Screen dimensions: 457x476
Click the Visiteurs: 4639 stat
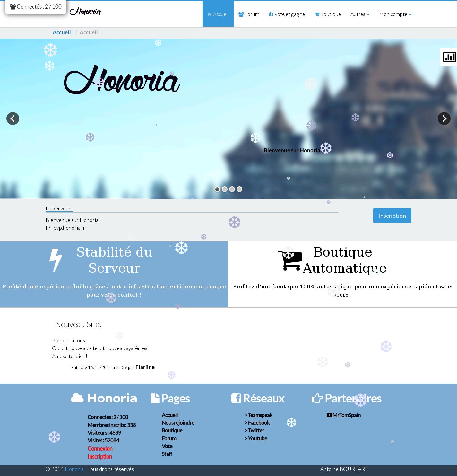pos(104,433)
